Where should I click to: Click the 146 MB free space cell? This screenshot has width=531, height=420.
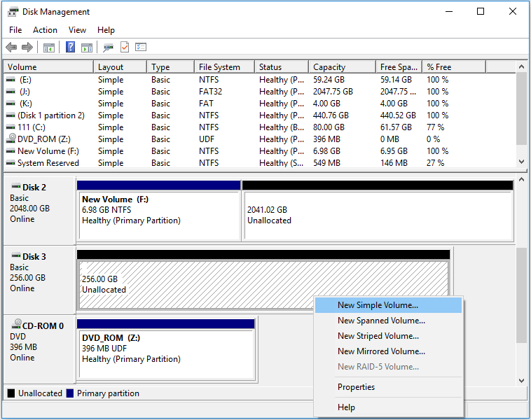point(394,163)
